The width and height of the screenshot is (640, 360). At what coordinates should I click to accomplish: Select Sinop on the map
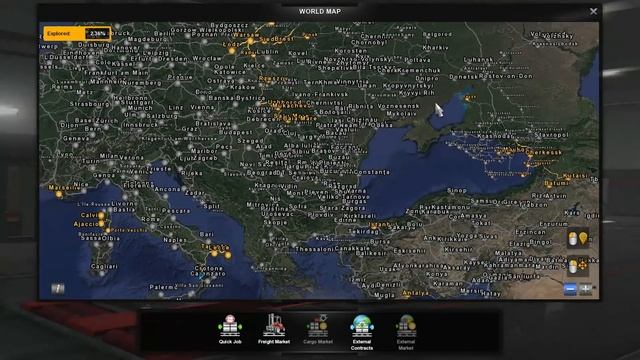point(457,190)
